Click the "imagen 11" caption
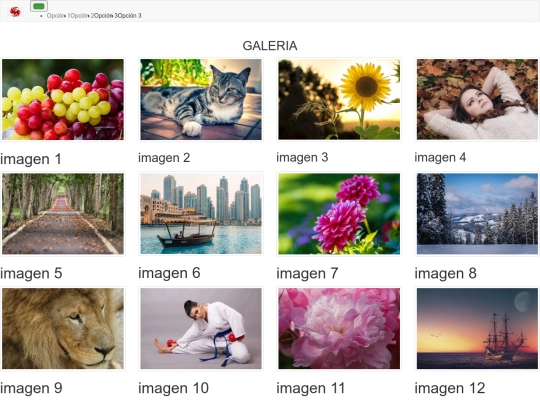Viewport: 540px width, 405px height. (x=311, y=388)
